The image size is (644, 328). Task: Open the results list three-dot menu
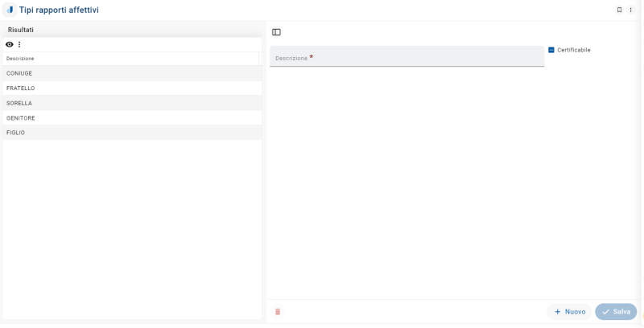pos(19,45)
